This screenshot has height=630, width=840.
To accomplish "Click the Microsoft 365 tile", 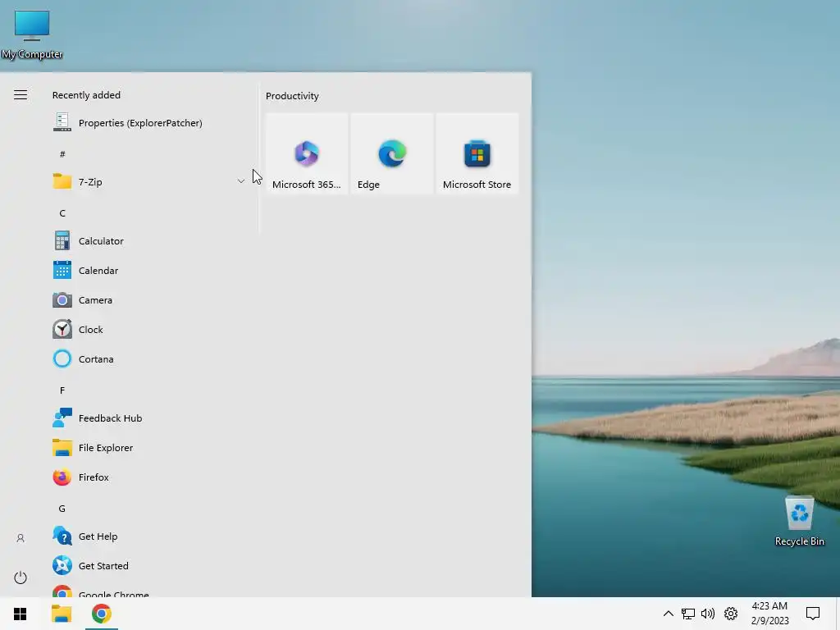I will click(x=307, y=153).
